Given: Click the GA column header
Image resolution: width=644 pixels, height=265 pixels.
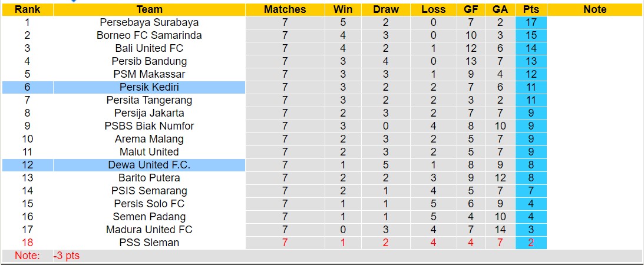Looking at the screenshot, I should tap(500, 9).
